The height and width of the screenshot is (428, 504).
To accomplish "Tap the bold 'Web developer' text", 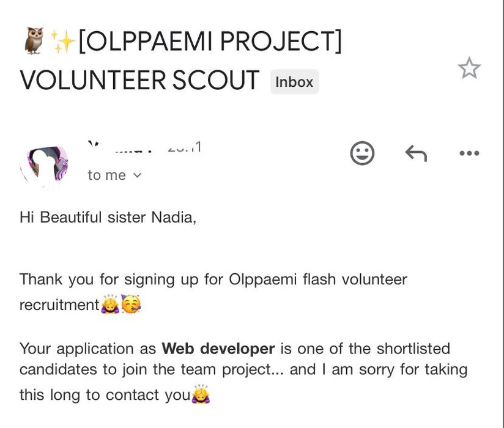I will coord(218,349).
